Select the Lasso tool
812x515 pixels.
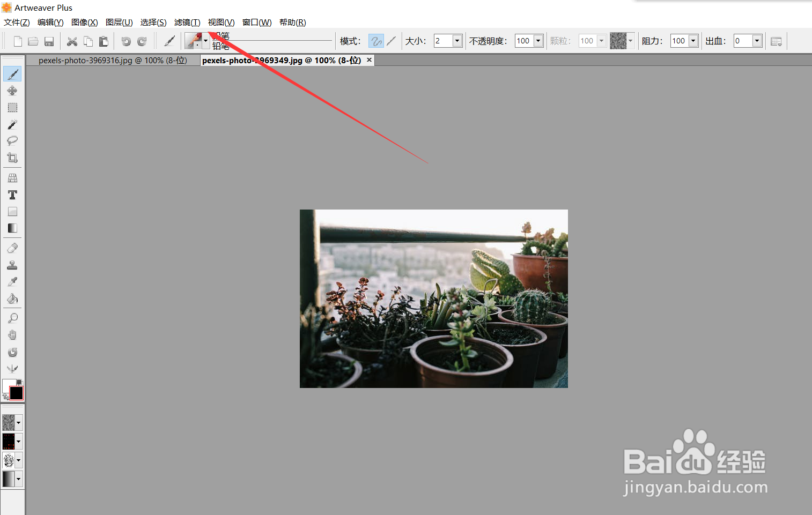[x=12, y=141]
